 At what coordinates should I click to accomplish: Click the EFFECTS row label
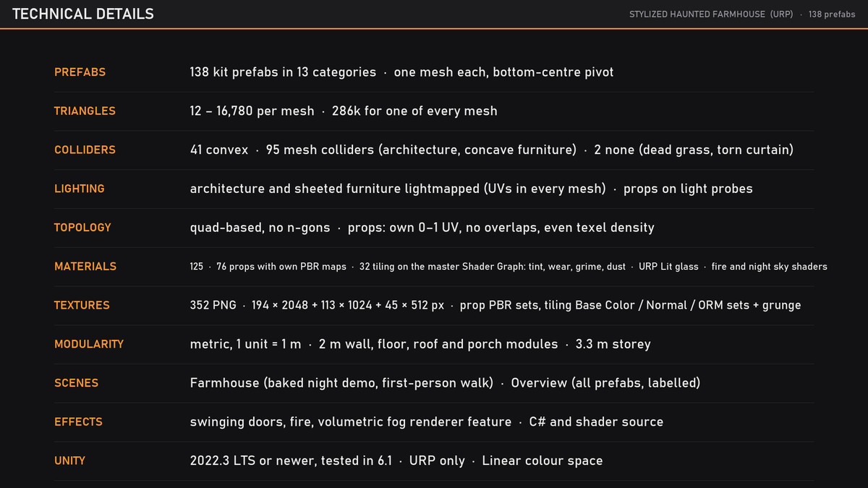[x=78, y=421]
